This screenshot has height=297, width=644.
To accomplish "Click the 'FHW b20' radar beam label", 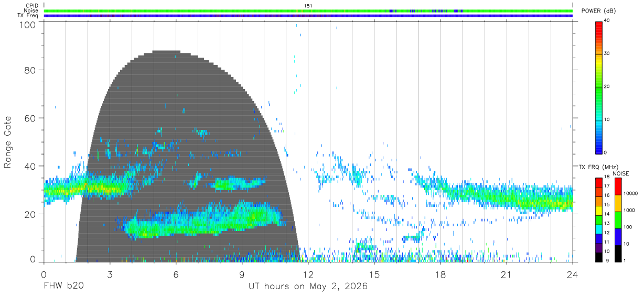I will point(63,287).
